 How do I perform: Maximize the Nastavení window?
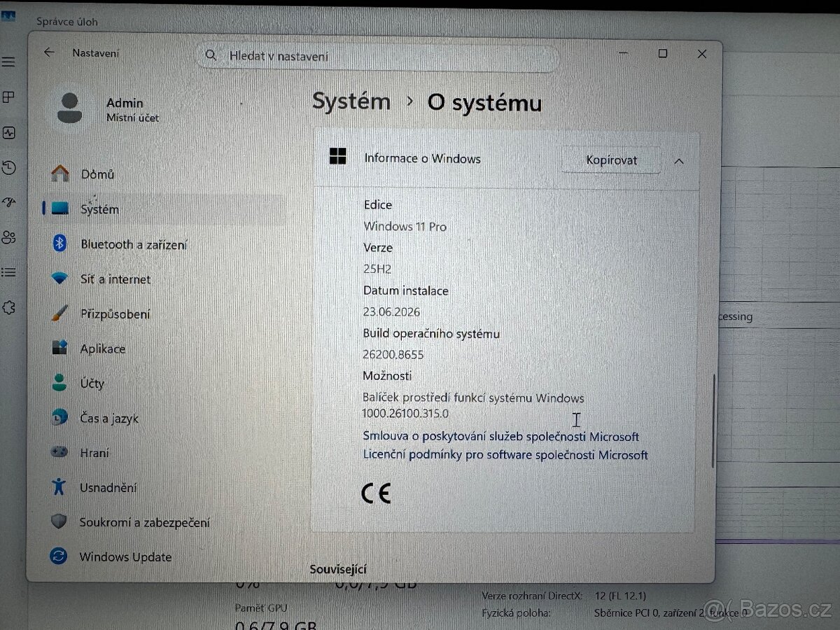pos(662,53)
